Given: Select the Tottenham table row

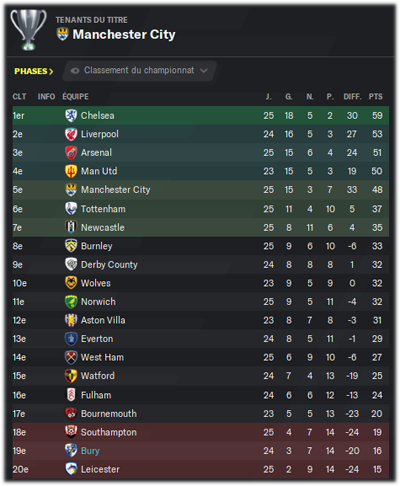Looking at the screenshot, I should [x=201, y=209].
